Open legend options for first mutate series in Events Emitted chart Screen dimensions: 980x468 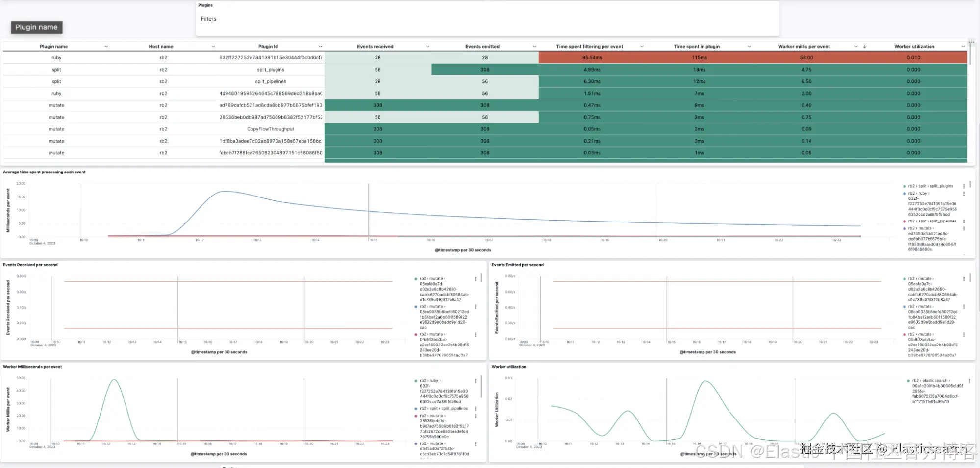[x=964, y=279]
